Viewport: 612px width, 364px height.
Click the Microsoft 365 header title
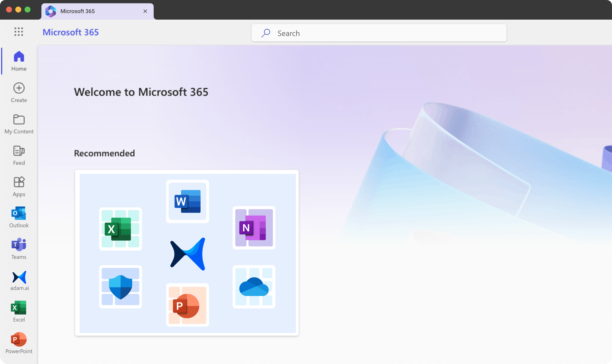(71, 32)
